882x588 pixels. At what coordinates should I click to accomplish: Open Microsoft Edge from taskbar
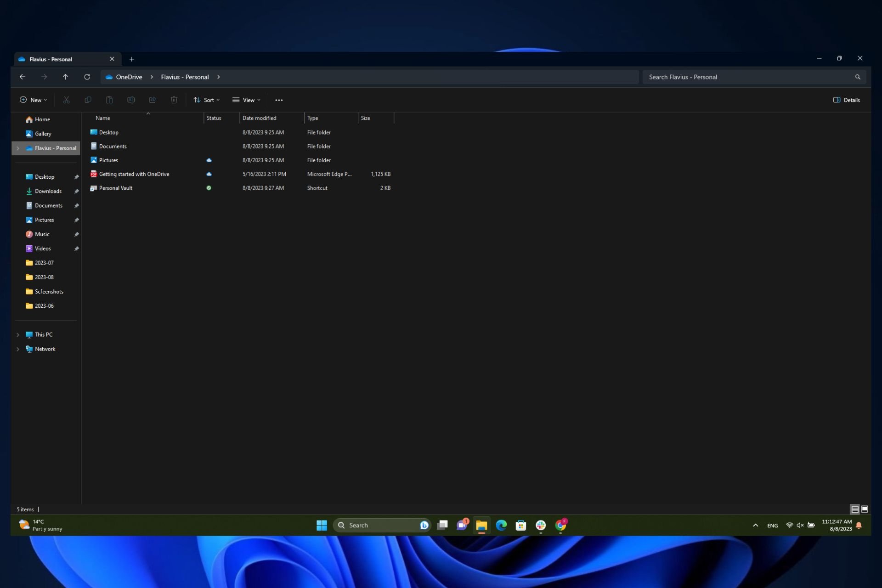pyautogui.click(x=501, y=525)
